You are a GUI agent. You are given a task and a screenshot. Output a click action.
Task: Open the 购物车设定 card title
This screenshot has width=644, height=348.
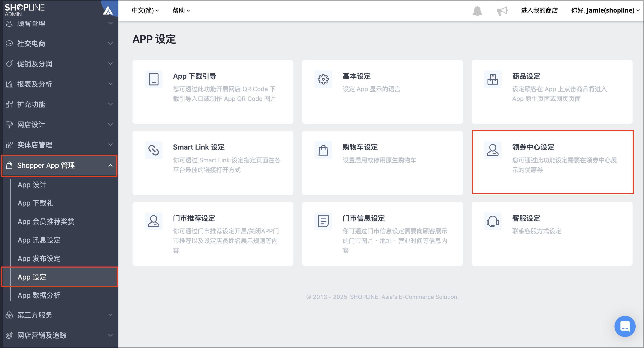click(360, 147)
